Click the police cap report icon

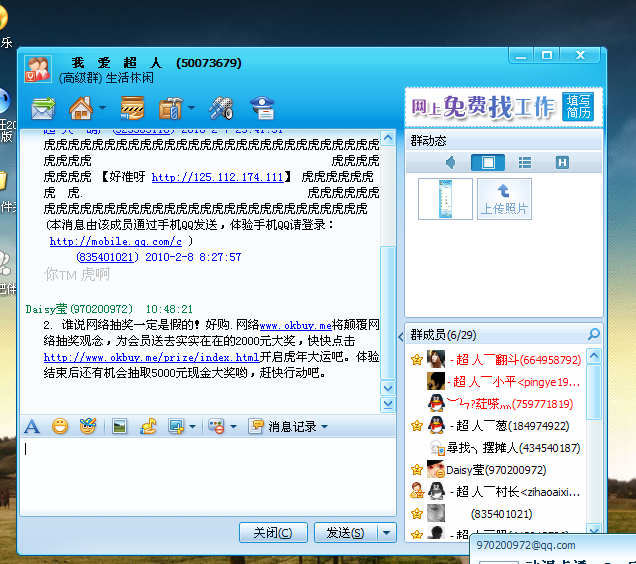[x=262, y=108]
